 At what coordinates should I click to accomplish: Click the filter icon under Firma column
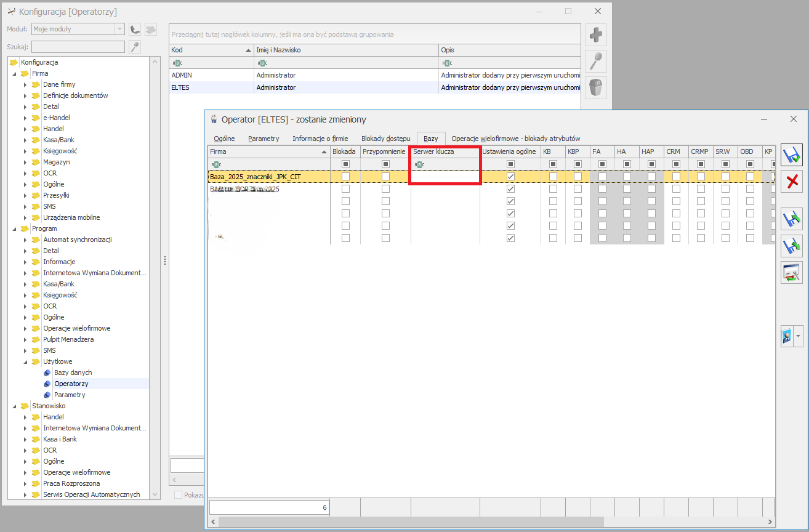[215, 164]
